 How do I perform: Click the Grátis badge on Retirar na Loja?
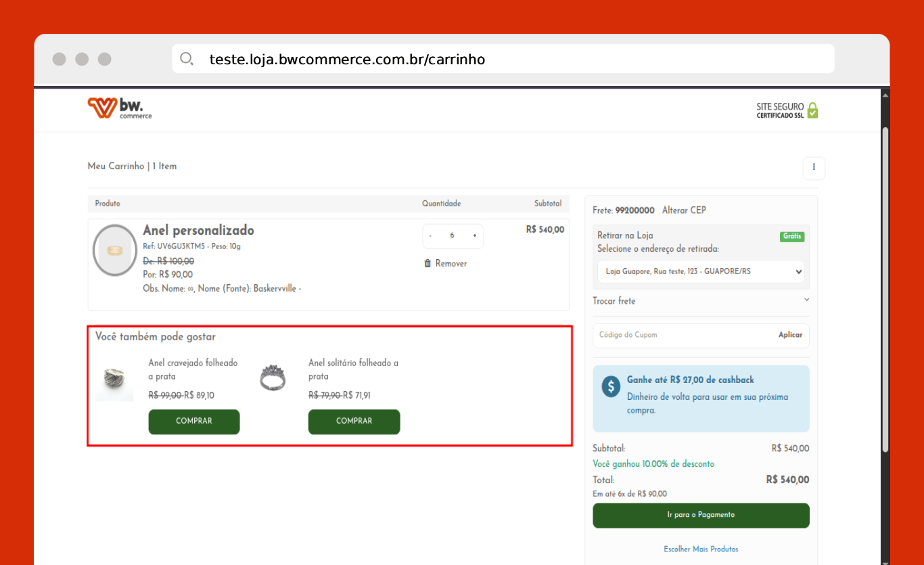click(792, 237)
